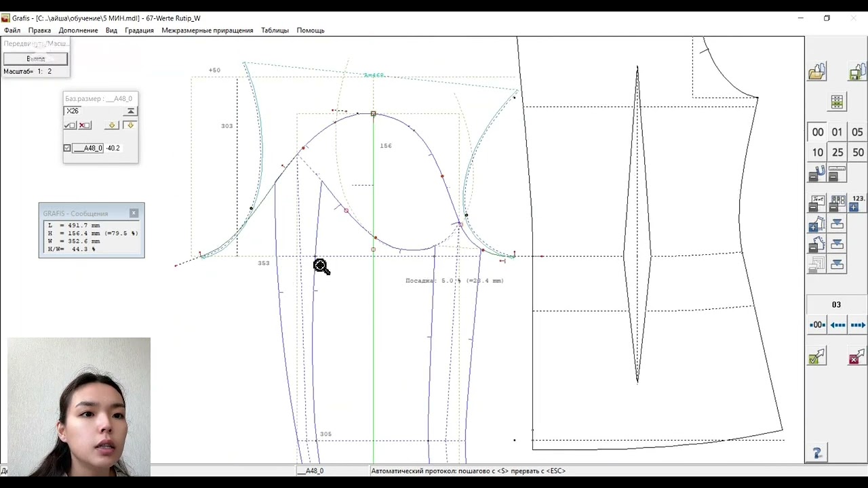Click the L = 491.7 mm message line
The width and height of the screenshot is (868, 488).
(x=74, y=225)
